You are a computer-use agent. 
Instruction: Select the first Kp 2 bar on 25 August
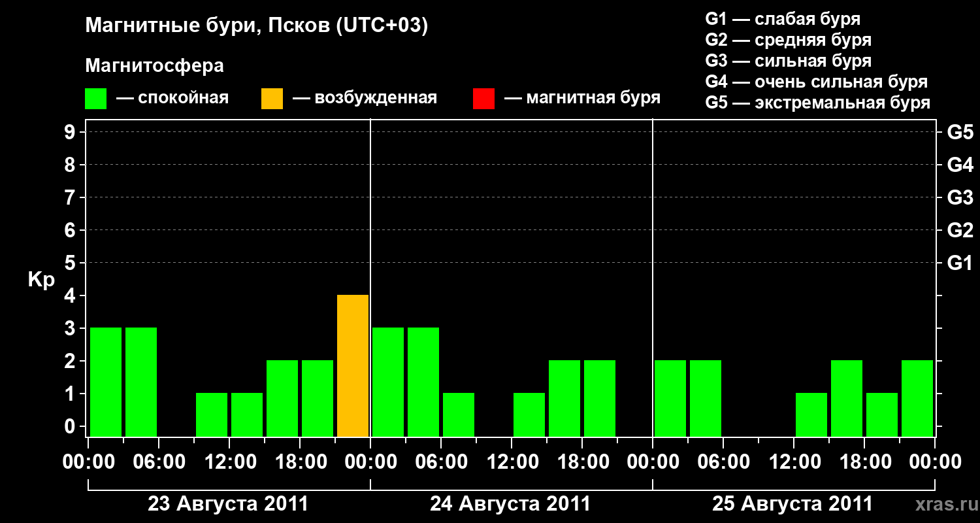point(670,398)
